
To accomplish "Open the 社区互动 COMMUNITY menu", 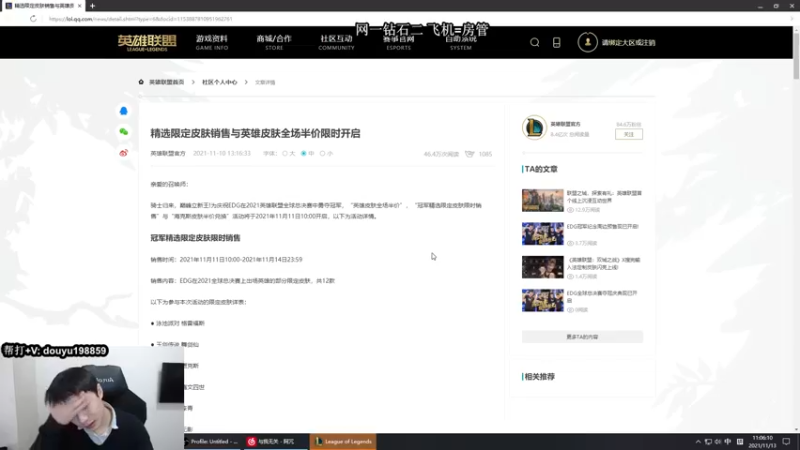I will (336, 42).
